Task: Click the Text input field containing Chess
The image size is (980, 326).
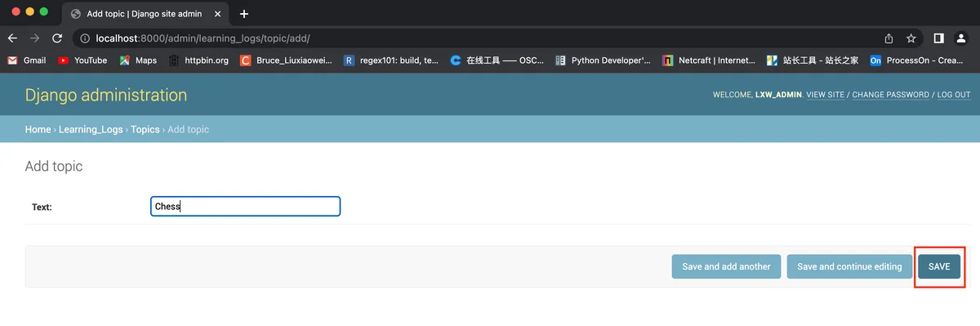Action: 245,207
